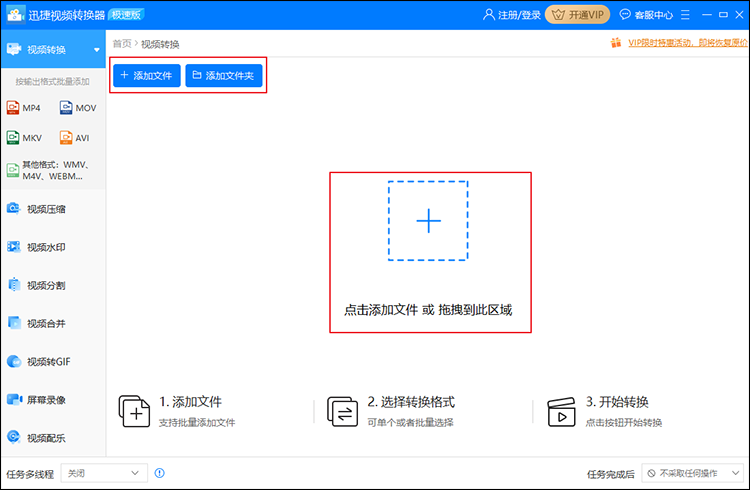Click the 视频配乐 sidebar icon
The image size is (750, 490).
pos(13,436)
